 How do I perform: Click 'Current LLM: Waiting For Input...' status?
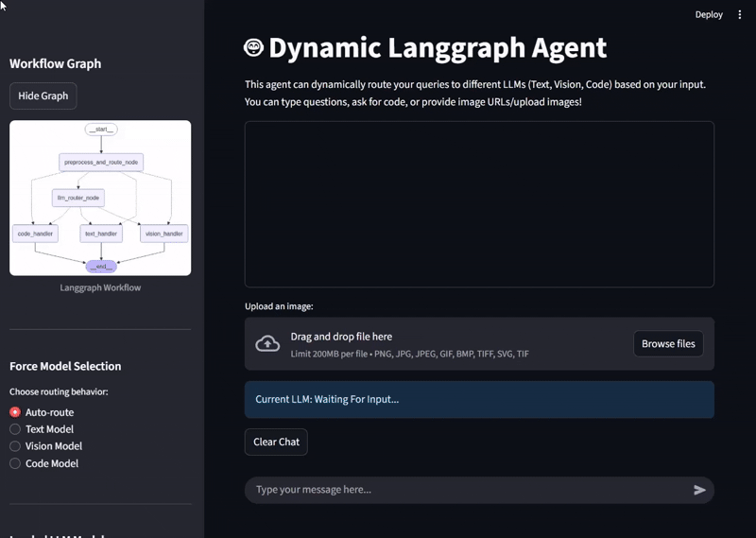click(x=479, y=400)
